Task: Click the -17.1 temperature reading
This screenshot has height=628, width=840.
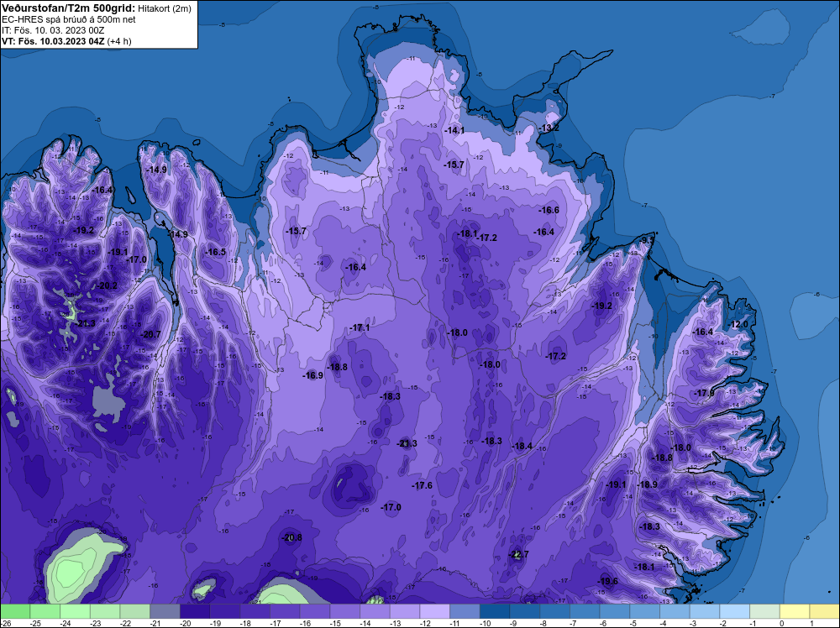Action: [x=359, y=327]
